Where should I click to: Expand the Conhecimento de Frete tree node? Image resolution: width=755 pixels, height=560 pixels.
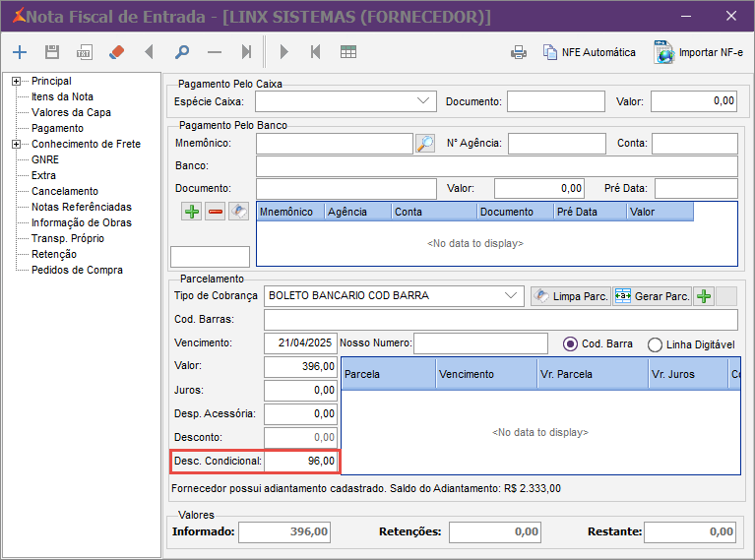(16, 145)
